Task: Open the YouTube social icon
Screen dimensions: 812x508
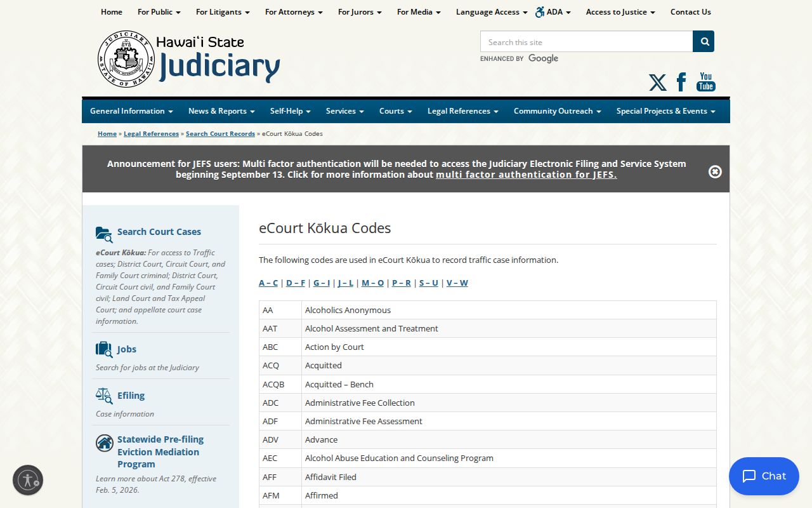Action: (706, 82)
